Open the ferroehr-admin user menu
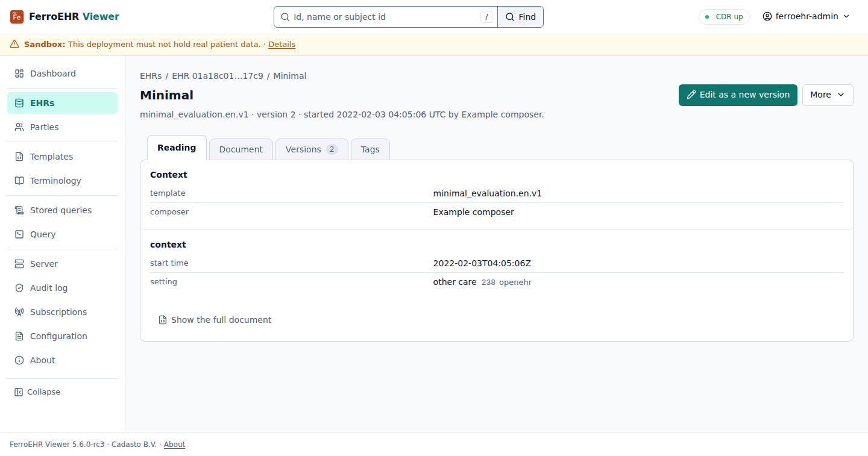The image size is (868, 456). (x=806, y=17)
